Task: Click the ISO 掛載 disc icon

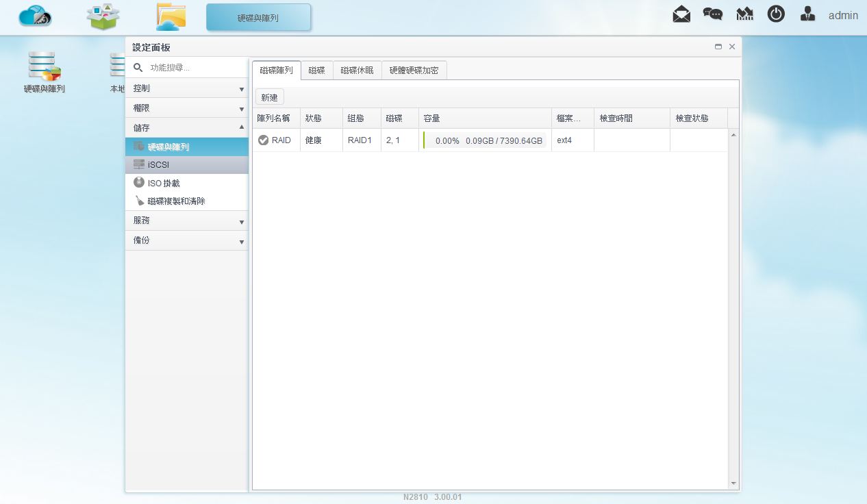Action: click(x=139, y=183)
